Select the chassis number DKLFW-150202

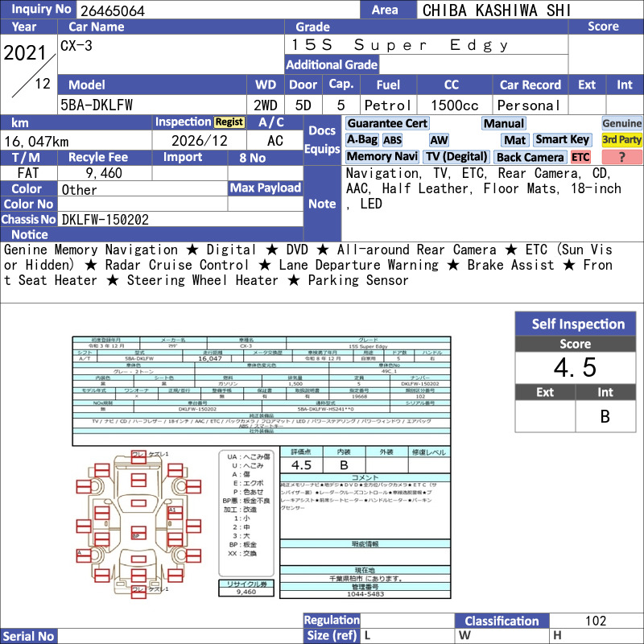[105, 220]
